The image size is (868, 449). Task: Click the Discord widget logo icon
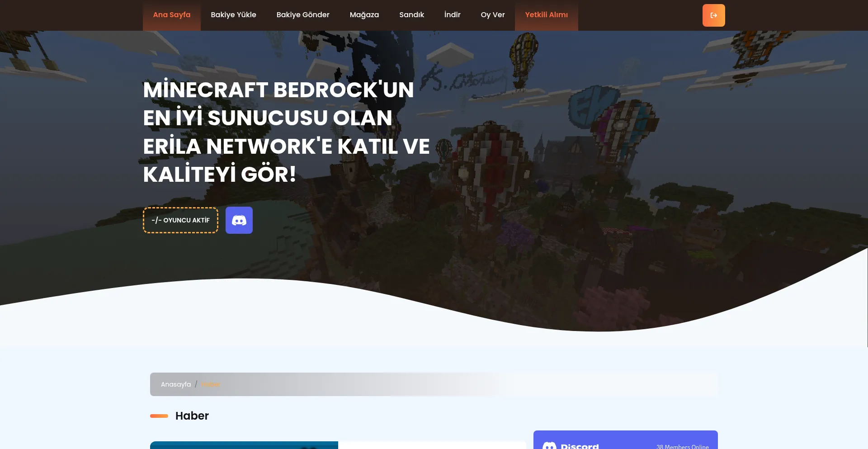(549, 445)
